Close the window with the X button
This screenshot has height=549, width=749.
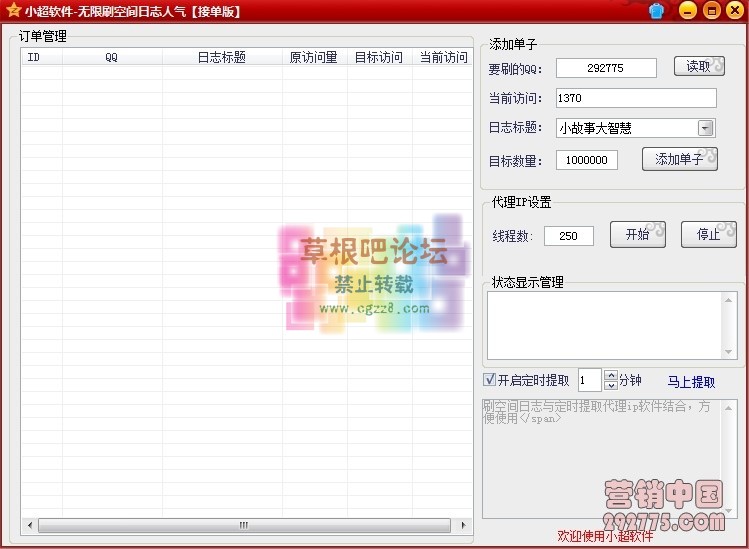pyautogui.click(x=735, y=10)
